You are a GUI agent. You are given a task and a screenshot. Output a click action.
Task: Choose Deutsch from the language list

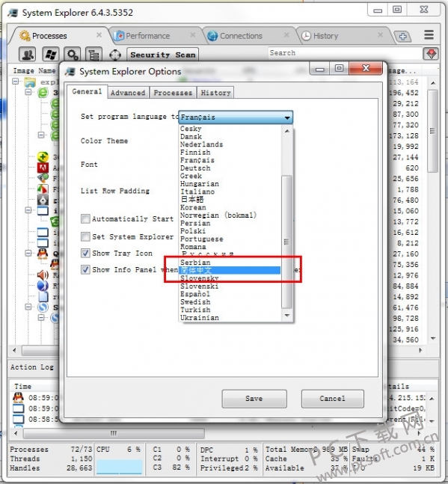click(x=195, y=168)
